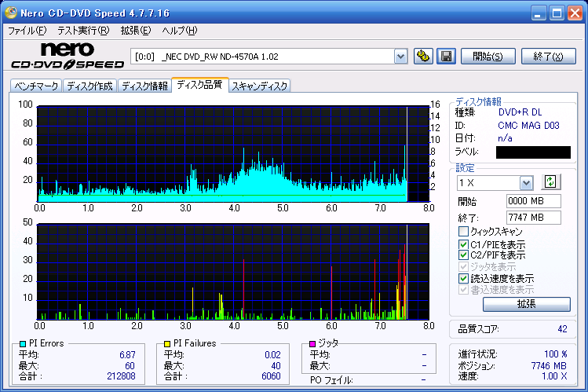The image size is (588, 392).
Task: Switch to the スキャンディスク tab
Action: pyautogui.click(x=260, y=86)
